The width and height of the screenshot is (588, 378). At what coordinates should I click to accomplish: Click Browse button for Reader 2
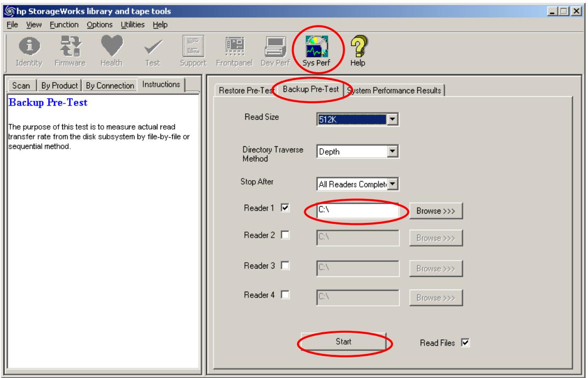[436, 238]
